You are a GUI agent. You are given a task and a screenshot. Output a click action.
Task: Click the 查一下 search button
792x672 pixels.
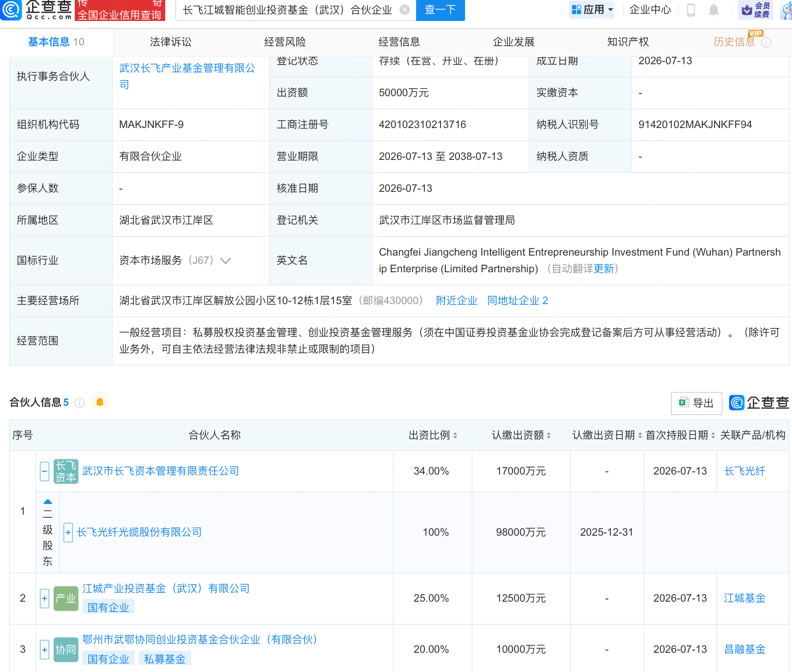click(x=440, y=10)
